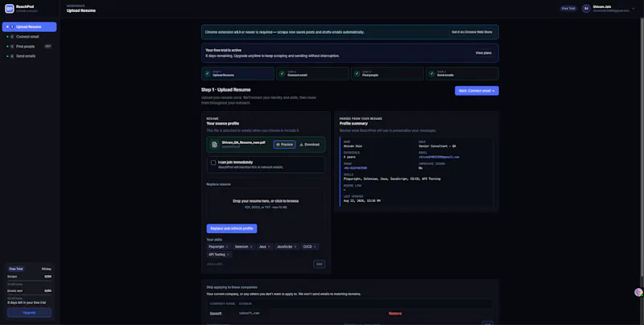This screenshot has width=644, height=325.
Task: Click Senior Consultant - QA role text
Action: (x=437, y=146)
